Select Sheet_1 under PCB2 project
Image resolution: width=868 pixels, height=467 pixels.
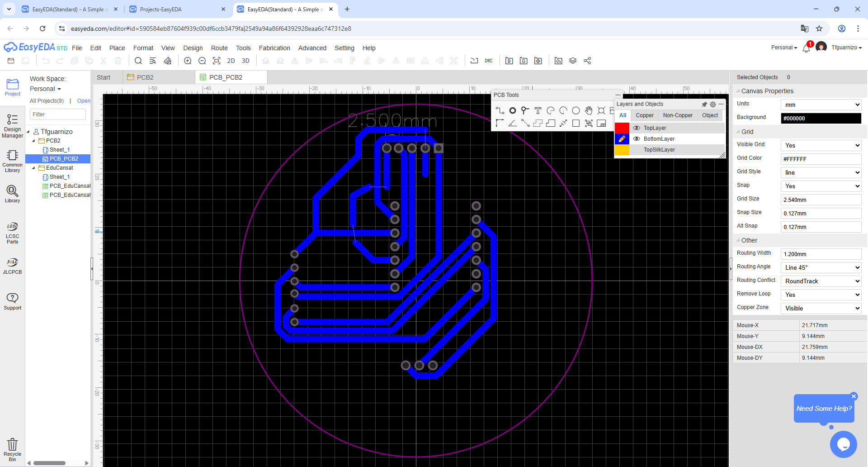[x=60, y=150]
